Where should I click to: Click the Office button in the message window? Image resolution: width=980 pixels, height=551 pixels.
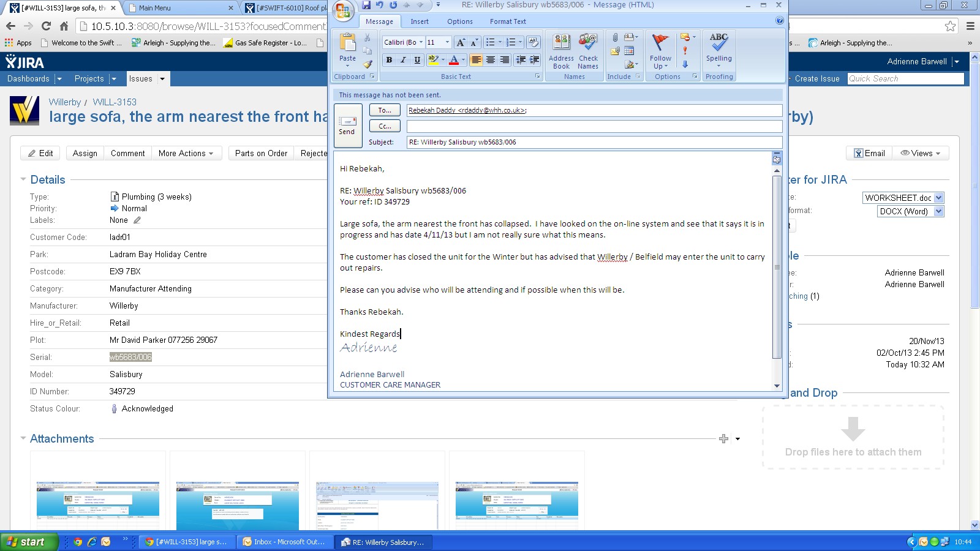(343, 10)
